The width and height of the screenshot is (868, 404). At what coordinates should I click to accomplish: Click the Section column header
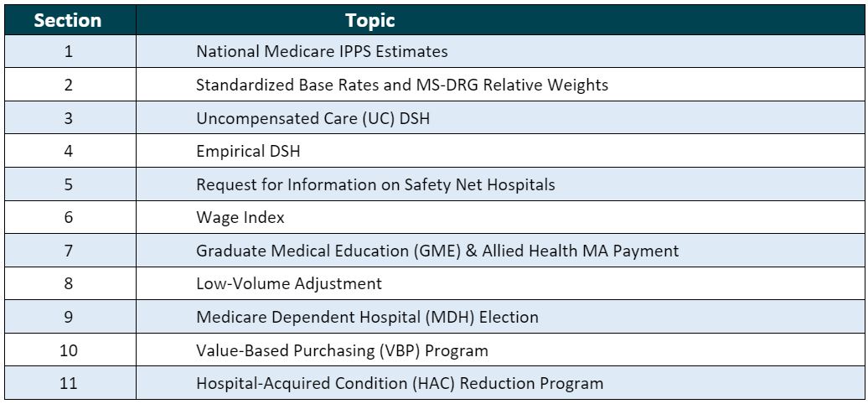[x=68, y=19]
